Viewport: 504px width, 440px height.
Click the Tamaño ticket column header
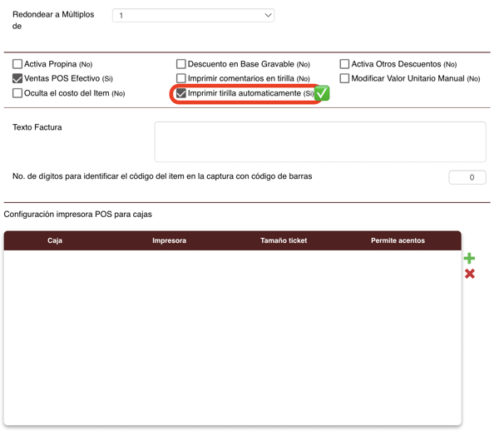tap(284, 240)
